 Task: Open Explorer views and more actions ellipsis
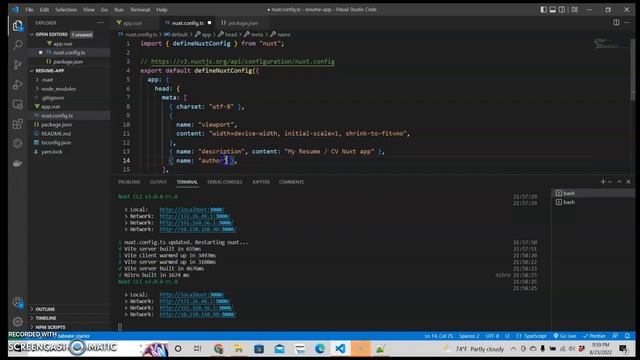100,23
